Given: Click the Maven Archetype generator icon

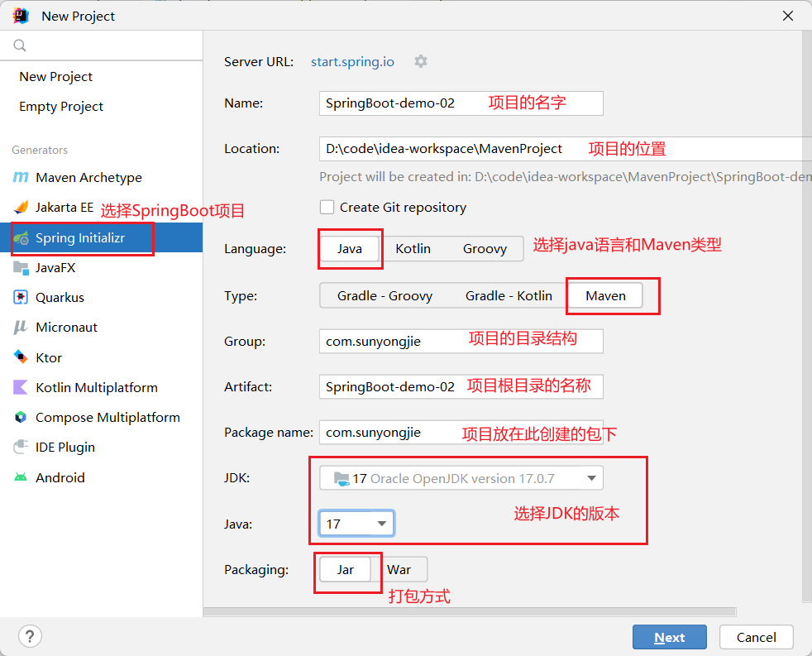Looking at the screenshot, I should pyautogui.click(x=21, y=177).
